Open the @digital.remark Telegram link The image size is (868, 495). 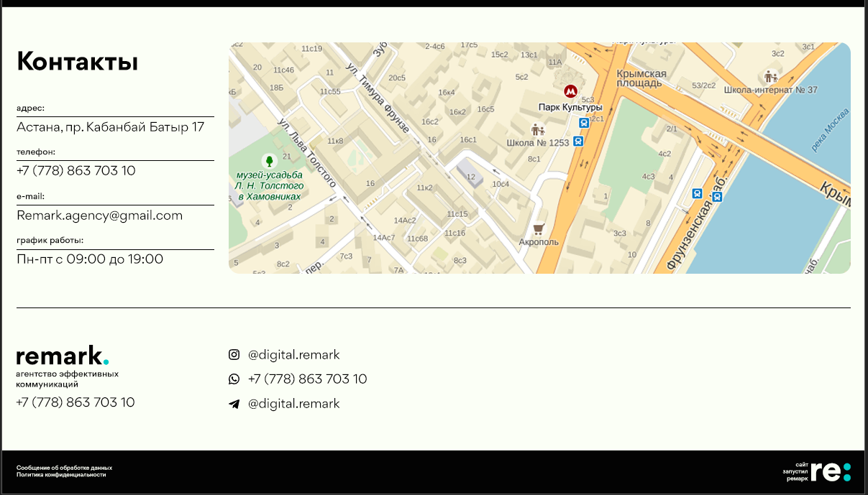[293, 404]
